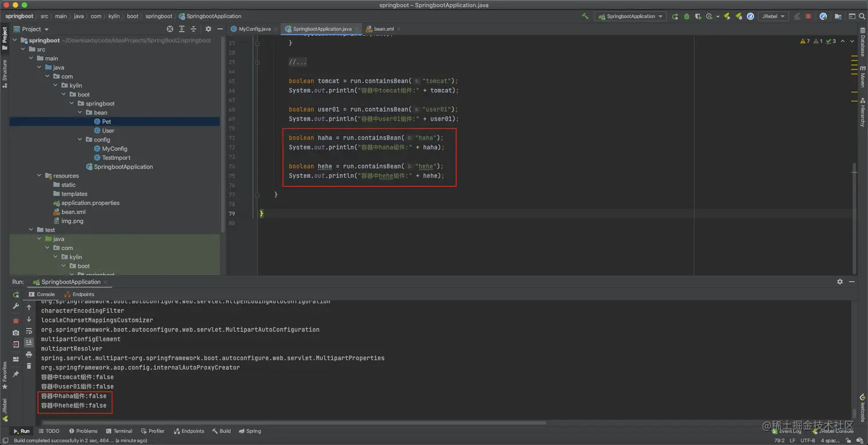Open Run panel gear settings

point(840,282)
